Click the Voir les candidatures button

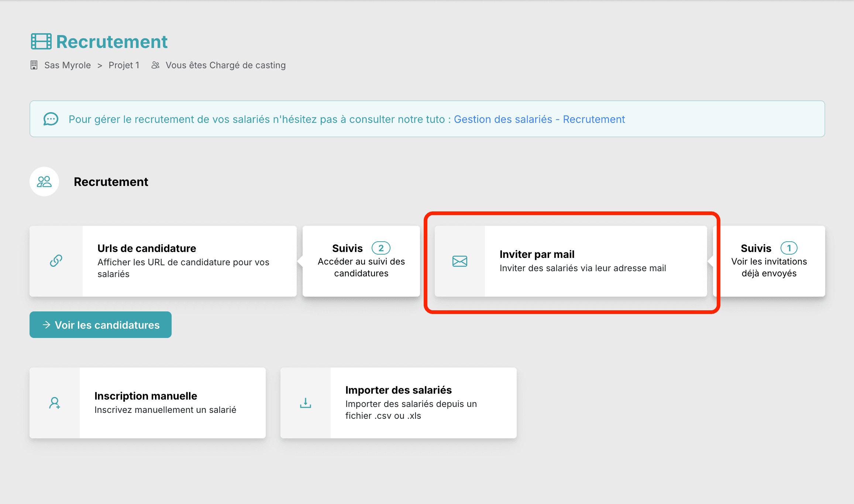pyautogui.click(x=100, y=325)
